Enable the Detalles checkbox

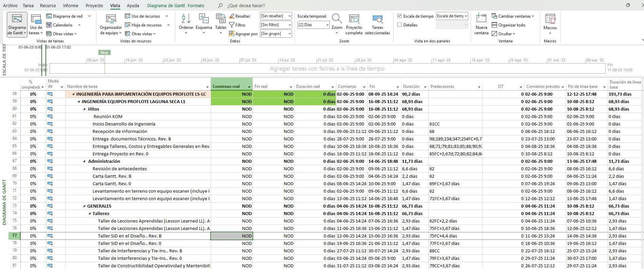(x=400, y=25)
